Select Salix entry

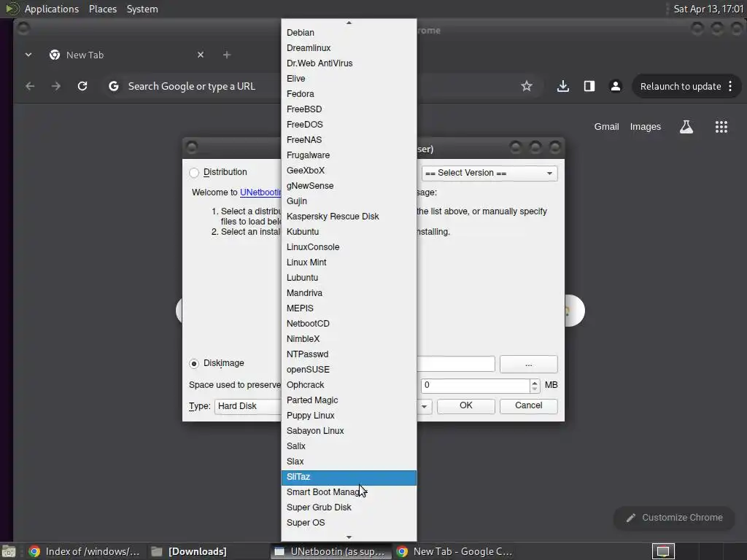[349, 446]
